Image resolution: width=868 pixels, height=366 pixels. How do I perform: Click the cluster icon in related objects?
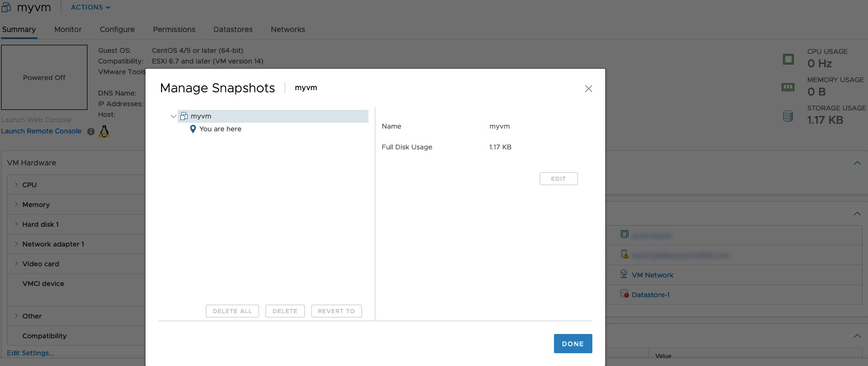point(624,234)
